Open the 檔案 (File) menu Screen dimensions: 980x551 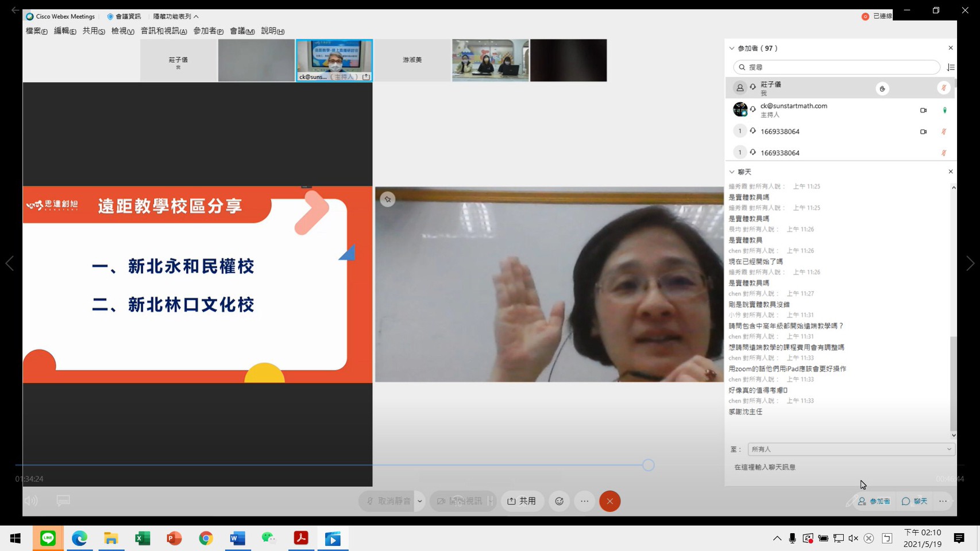36,31
